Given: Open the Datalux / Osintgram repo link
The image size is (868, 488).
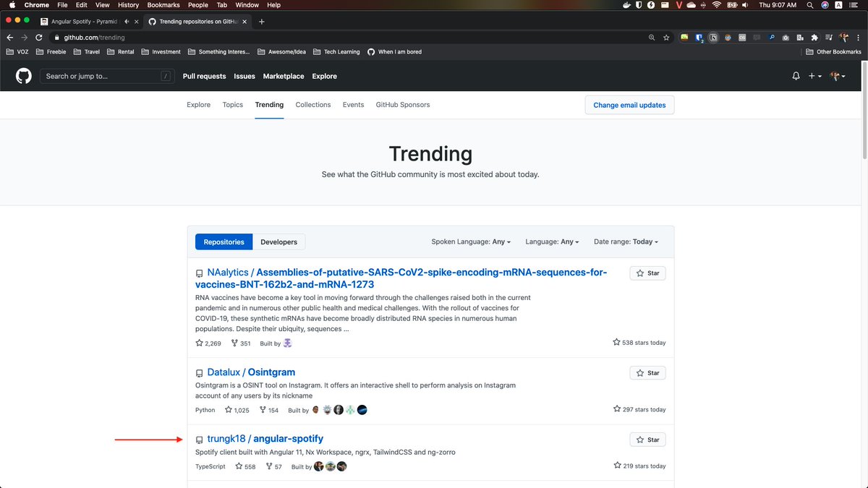Looking at the screenshot, I should click(251, 372).
